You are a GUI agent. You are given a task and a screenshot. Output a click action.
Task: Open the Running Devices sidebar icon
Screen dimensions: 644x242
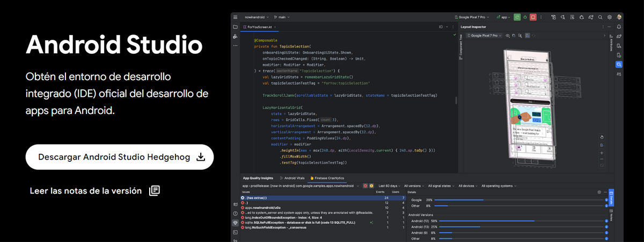click(x=619, y=55)
